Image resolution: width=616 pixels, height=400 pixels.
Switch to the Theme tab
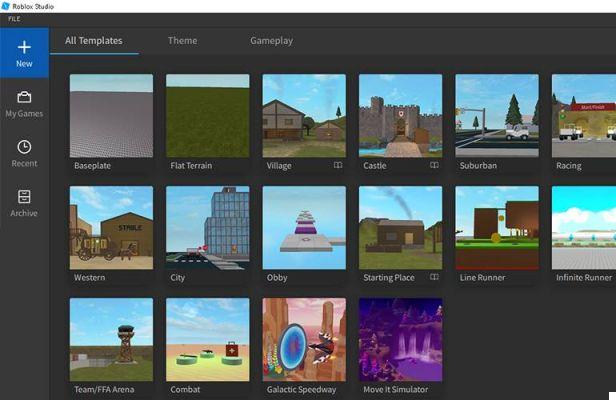183,40
